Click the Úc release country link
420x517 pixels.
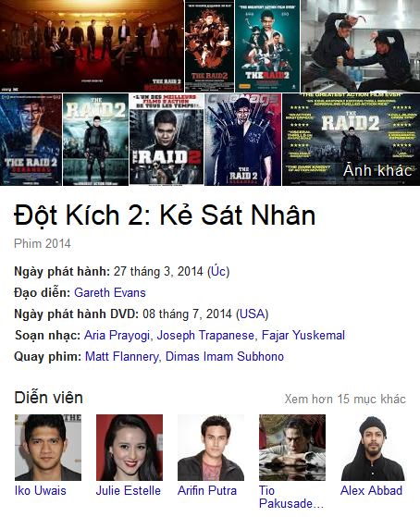[218, 271]
